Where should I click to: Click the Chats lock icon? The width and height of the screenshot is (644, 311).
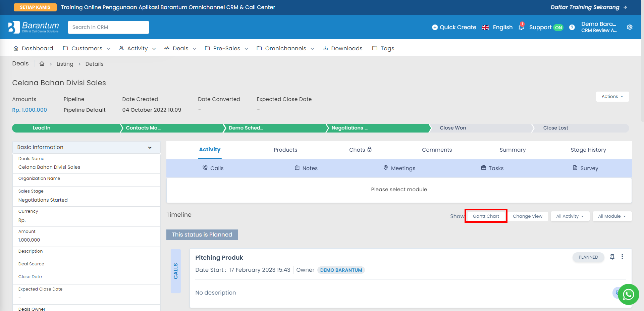pos(369,149)
